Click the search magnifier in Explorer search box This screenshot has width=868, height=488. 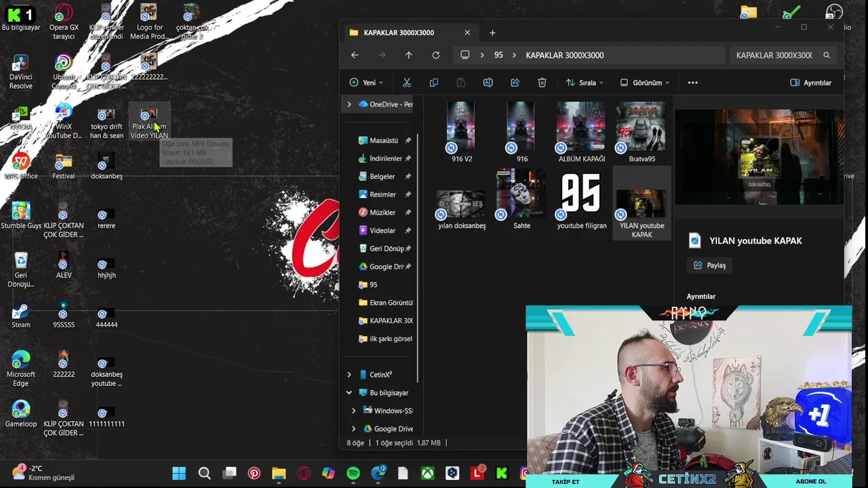click(826, 55)
